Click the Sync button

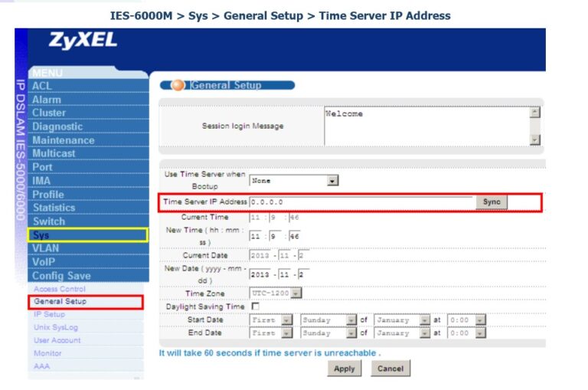tap(492, 202)
